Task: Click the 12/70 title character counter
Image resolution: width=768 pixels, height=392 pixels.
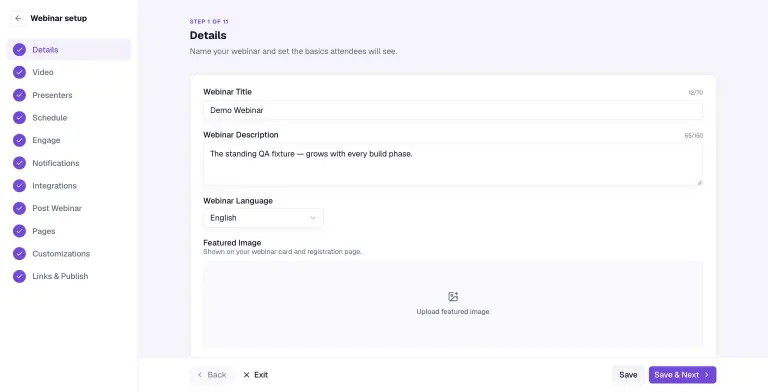Action: click(x=696, y=93)
